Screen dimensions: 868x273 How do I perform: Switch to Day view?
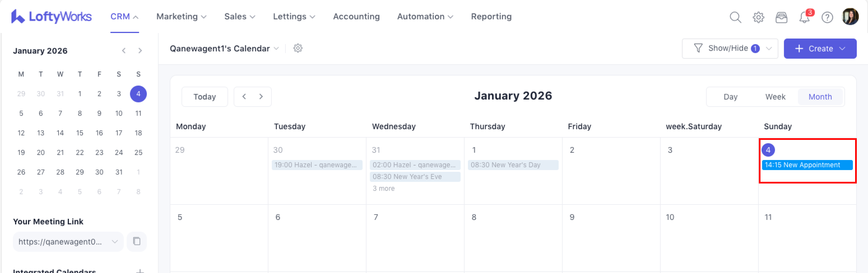(730, 97)
